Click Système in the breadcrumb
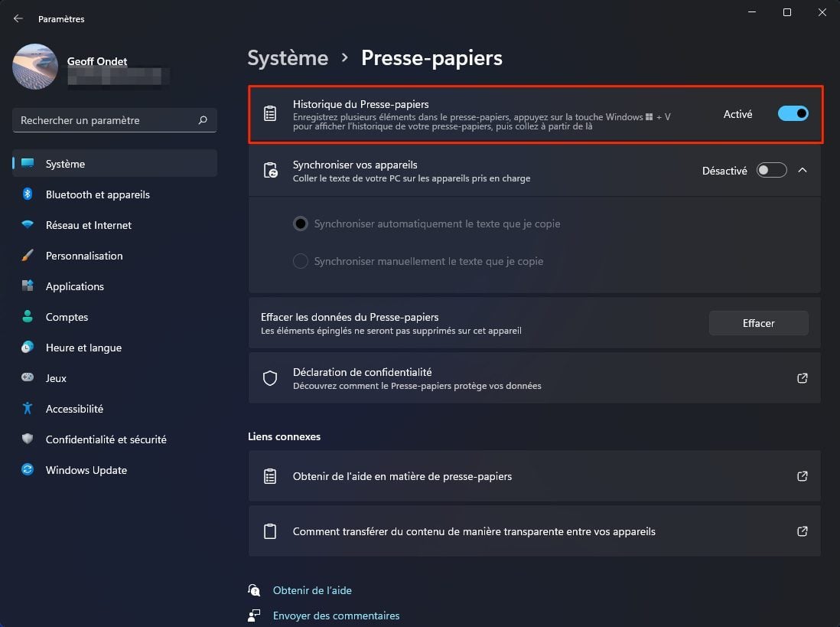The width and height of the screenshot is (840, 627). 288,58
